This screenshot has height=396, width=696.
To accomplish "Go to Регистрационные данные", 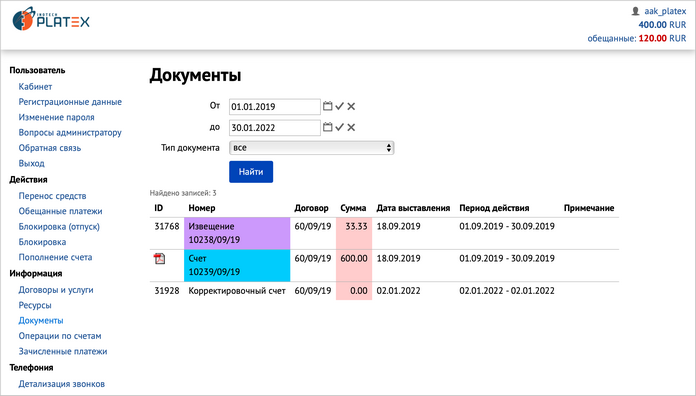I will [x=70, y=102].
